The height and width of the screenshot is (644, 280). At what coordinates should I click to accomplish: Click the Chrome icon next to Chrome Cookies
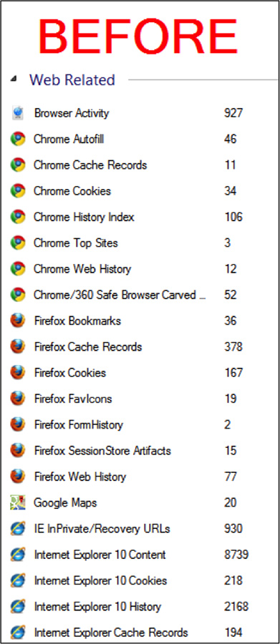[18, 190]
